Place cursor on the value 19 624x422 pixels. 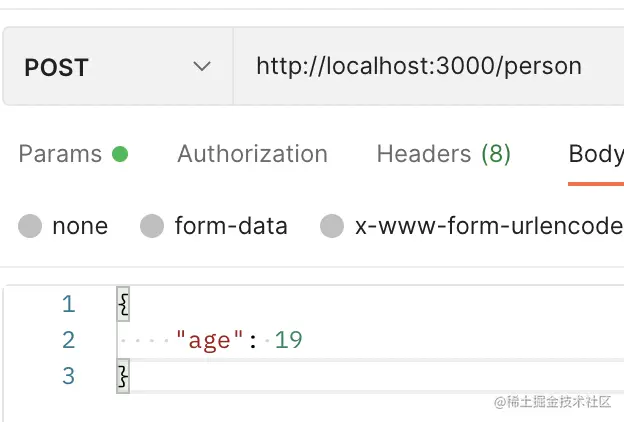[x=289, y=341]
